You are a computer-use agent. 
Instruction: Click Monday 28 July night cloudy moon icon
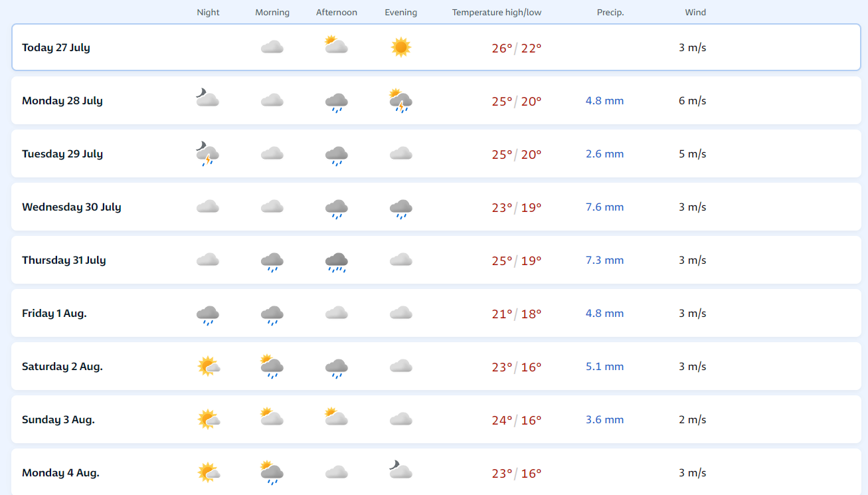tap(208, 98)
